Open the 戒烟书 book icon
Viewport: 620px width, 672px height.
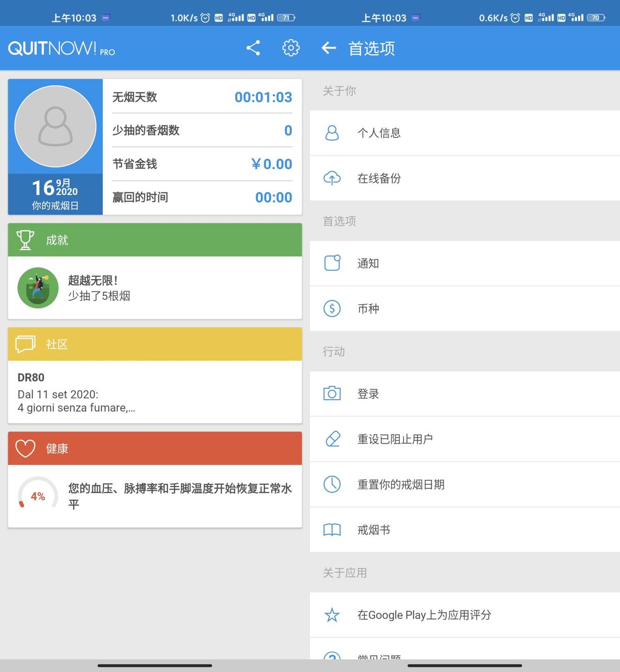(332, 530)
